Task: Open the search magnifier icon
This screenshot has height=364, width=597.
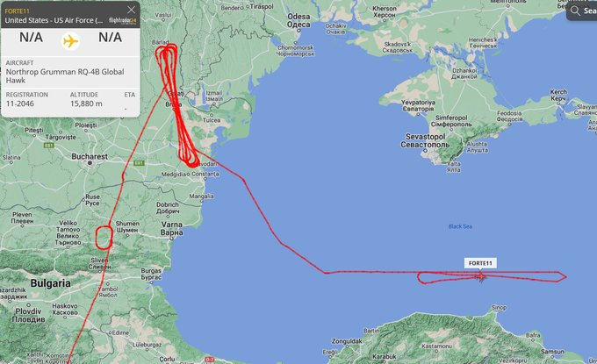Action: point(575,11)
